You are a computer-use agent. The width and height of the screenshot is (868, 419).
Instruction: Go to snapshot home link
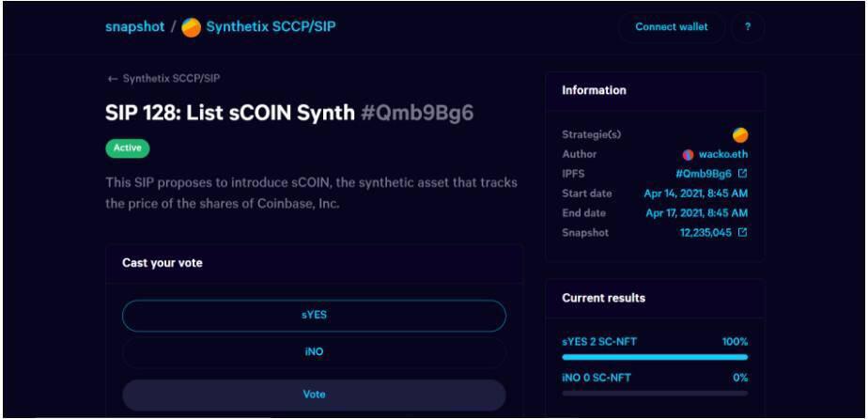(133, 27)
